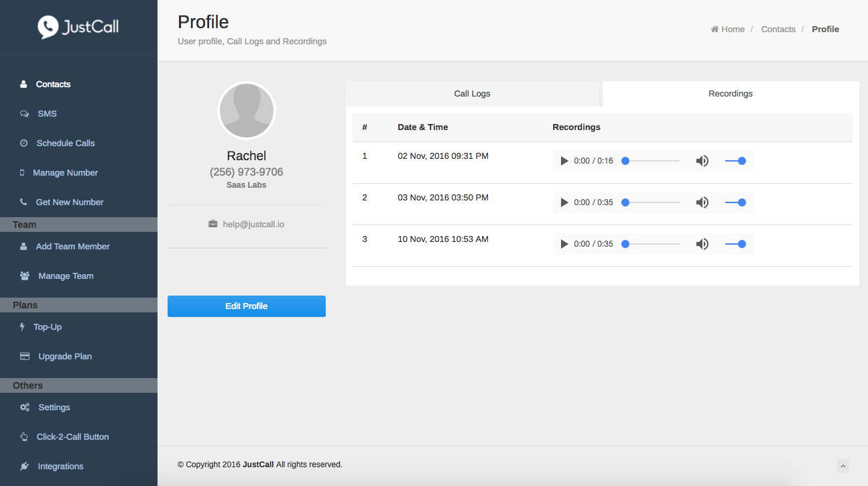Play the 02 Nov 2016 recording

[x=564, y=161]
